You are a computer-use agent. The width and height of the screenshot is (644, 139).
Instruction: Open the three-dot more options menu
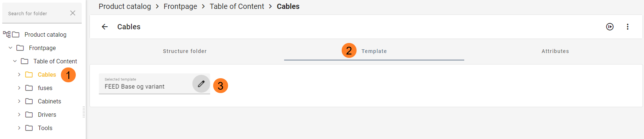coord(628,27)
